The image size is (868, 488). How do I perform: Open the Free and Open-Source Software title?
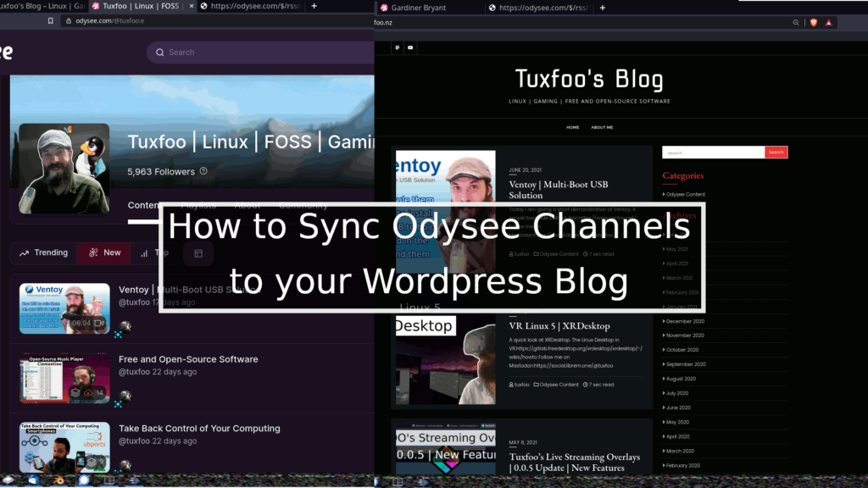188,359
